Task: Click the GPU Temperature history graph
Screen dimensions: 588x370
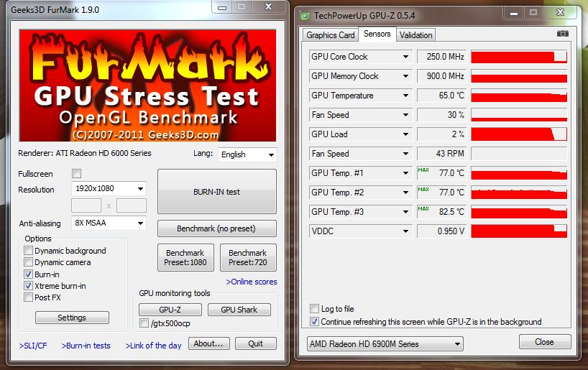Action: [518, 96]
